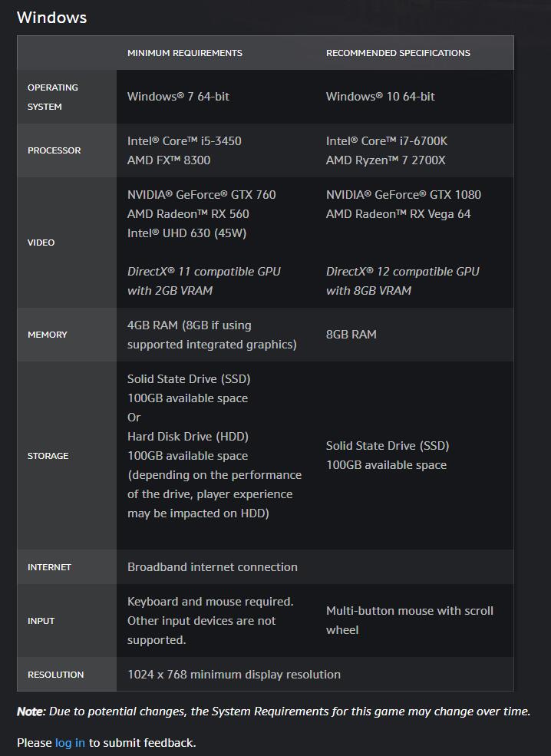
Task: Click the Broadband internet connection text
Action: click(x=213, y=567)
